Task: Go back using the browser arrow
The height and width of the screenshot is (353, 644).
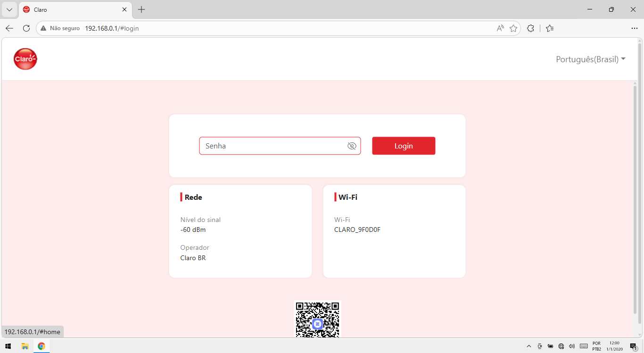Action: pos(9,28)
